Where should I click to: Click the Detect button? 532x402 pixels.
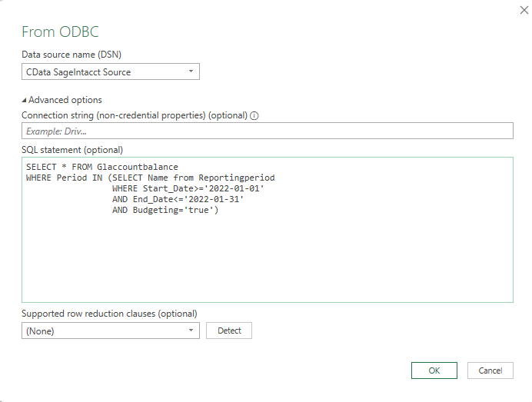point(229,331)
